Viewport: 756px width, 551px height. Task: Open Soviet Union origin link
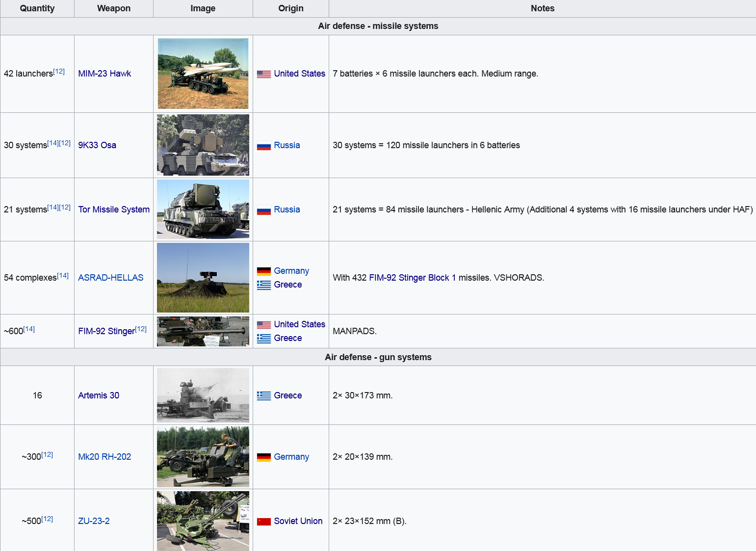[298, 521]
